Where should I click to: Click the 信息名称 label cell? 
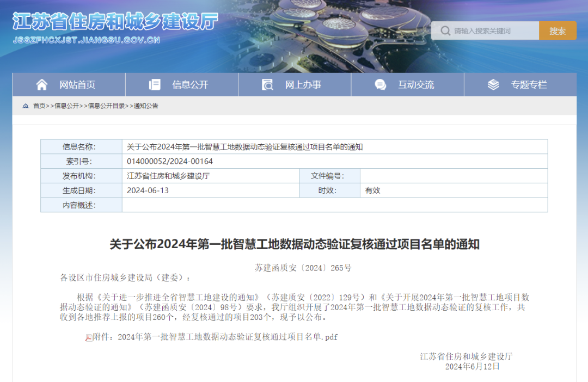[x=81, y=147]
